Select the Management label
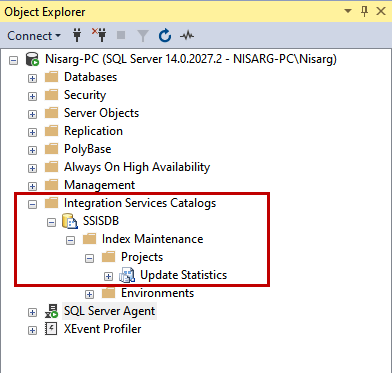Screen dimensions: 392x373 (99, 185)
